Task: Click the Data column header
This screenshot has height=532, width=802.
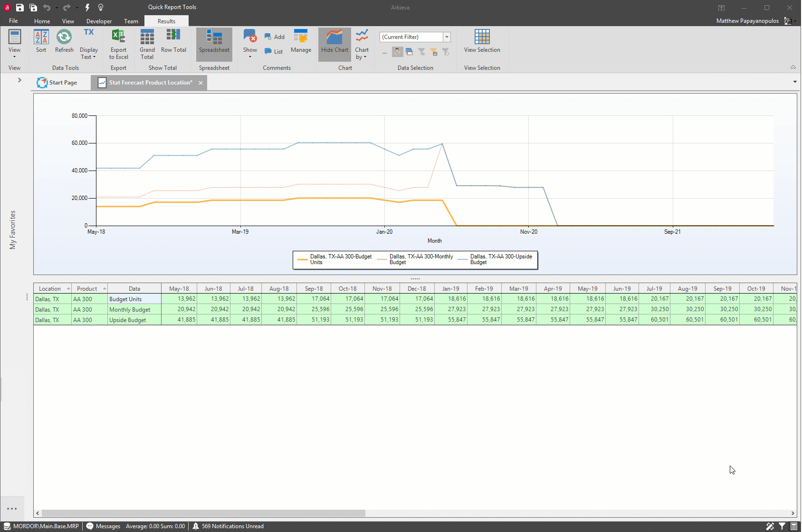Action: (134, 288)
